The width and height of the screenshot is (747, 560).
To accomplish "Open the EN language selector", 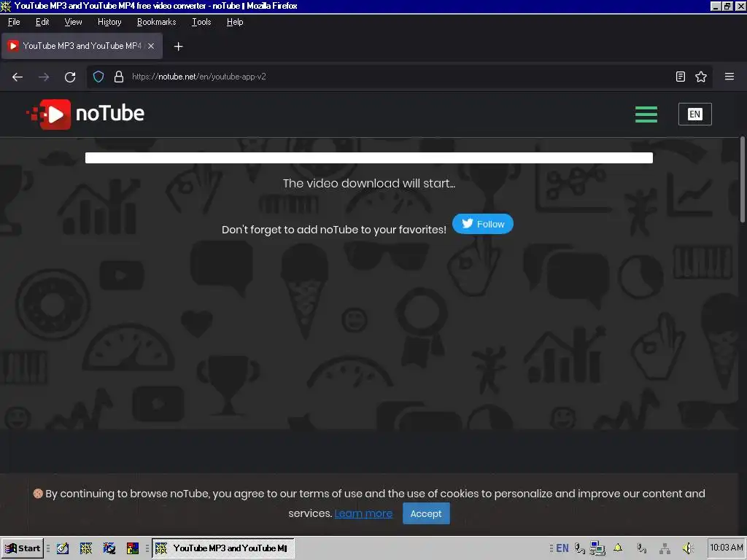I will pos(694,114).
